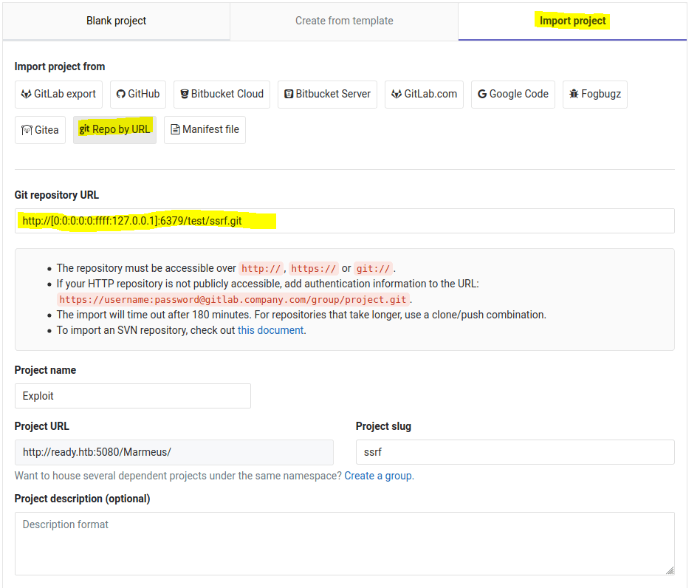
Task: Focus the Git repository URL field
Action: [345, 221]
